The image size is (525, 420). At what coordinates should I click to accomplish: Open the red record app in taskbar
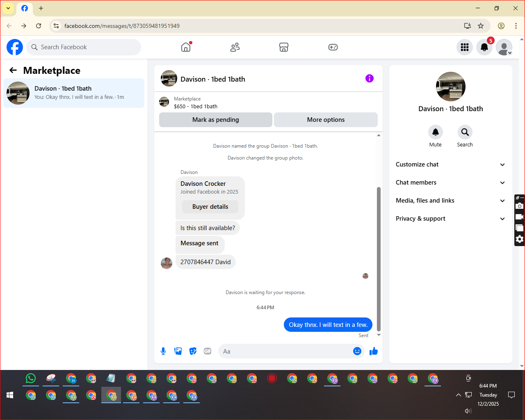click(x=272, y=378)
